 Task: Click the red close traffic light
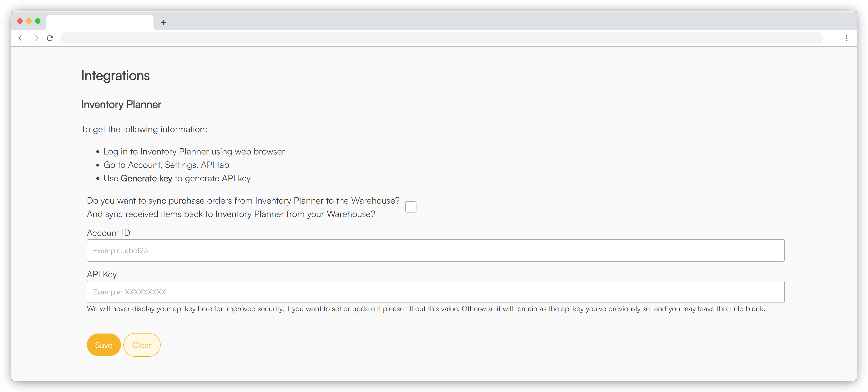(x=20, y=21)
